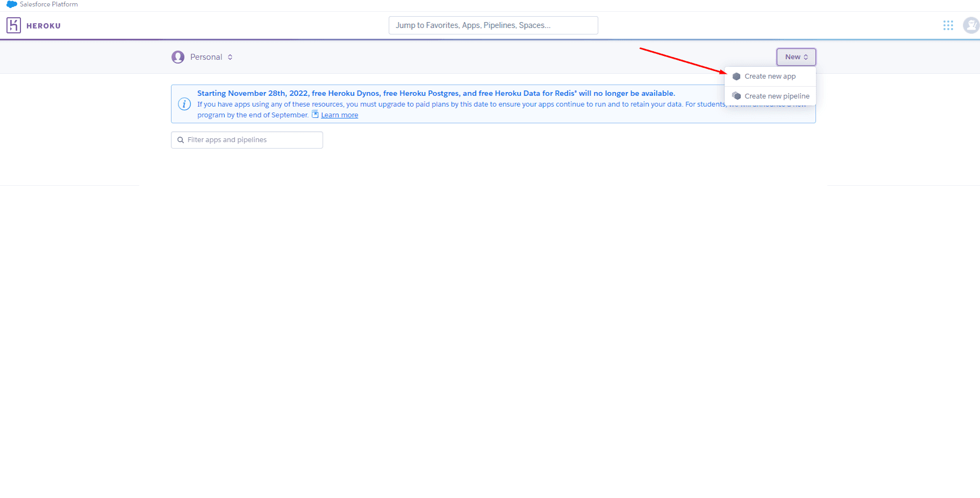Focus the Jump to Favorites search box
980x498 pixels.
click(493, 25)
